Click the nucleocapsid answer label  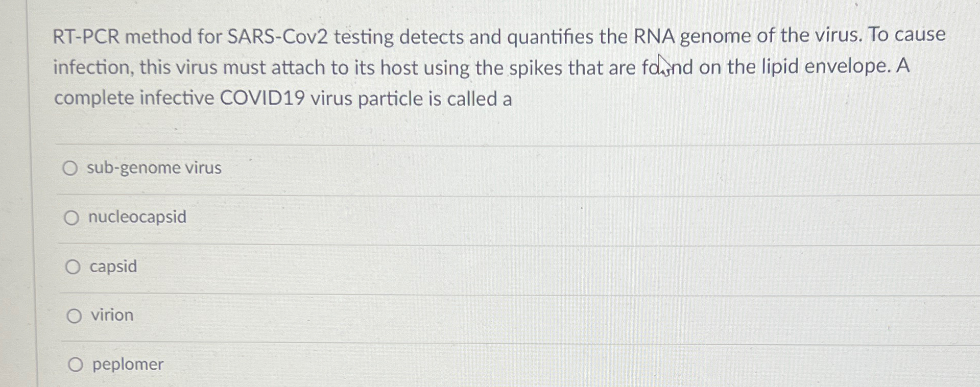[x=137, y=217]
